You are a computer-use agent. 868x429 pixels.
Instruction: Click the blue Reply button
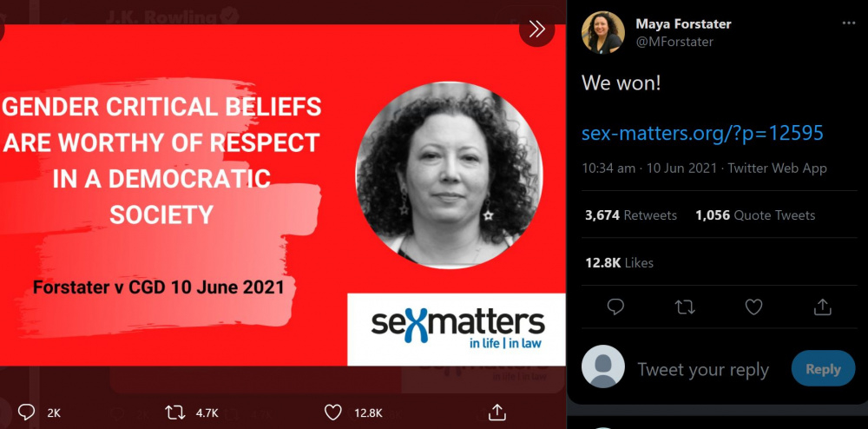pyautogui.click(x=823, y=369)
